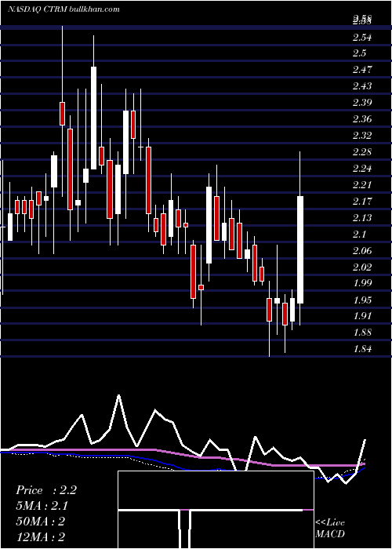Click the 'Price : 2.2' readout
Image resolution: width=392 pixels, height=549 pixels.
click(x=45, y=490)
